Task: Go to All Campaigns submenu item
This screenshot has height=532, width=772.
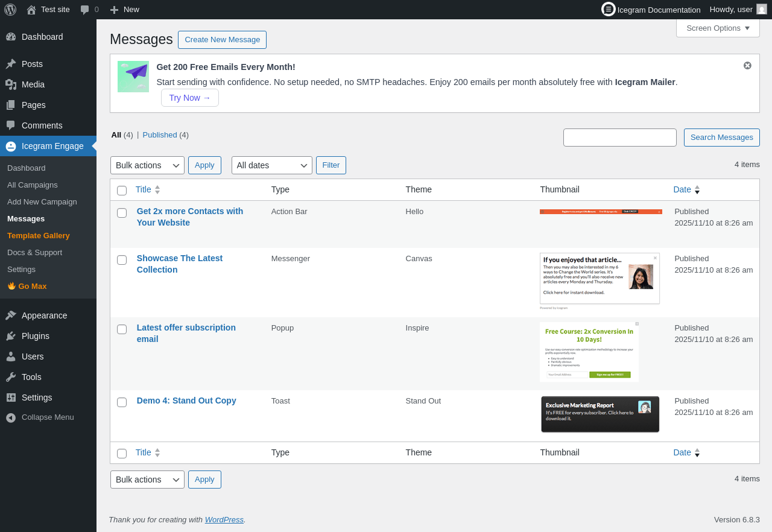Action: coord(33,185)
